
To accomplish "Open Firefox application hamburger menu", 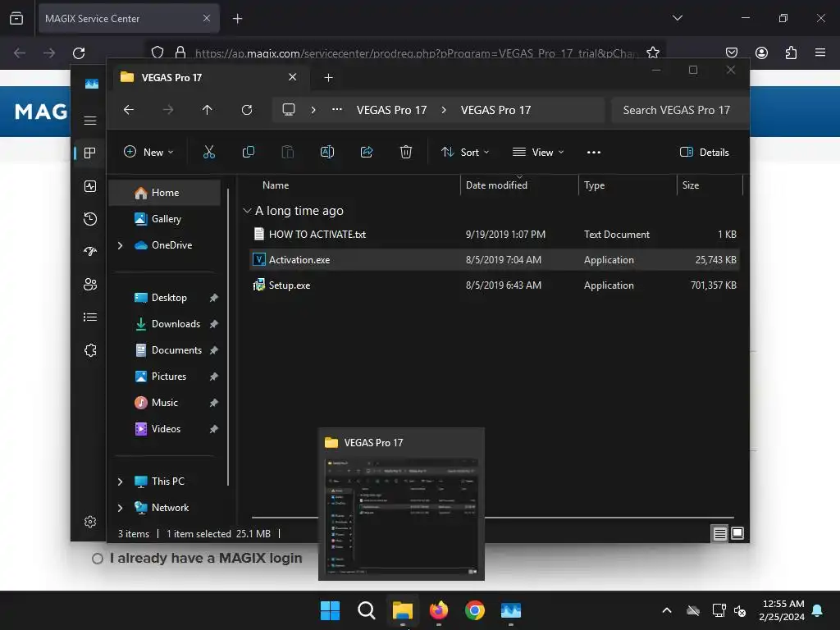I will tap(820, 52).
